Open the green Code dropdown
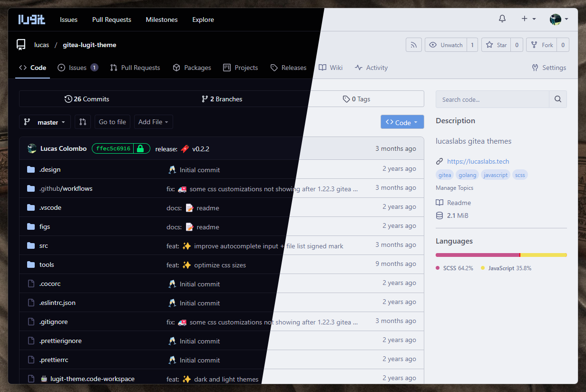 [x=402, y=122]
